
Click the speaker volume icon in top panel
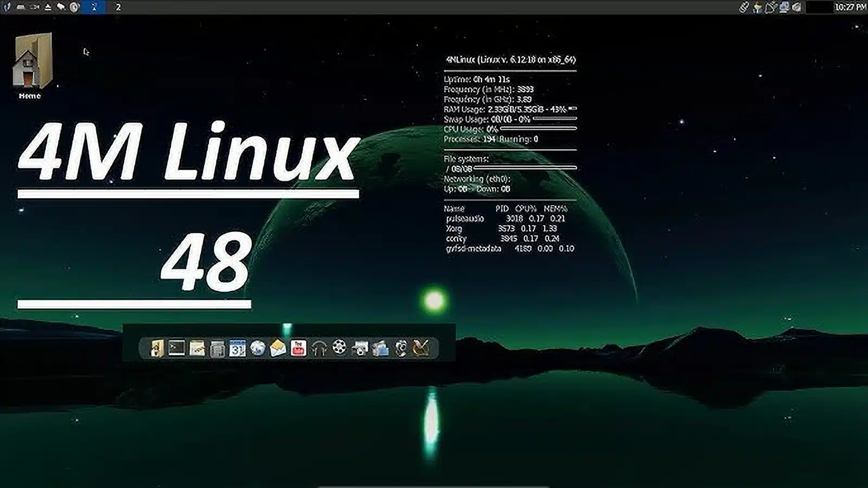74,7
